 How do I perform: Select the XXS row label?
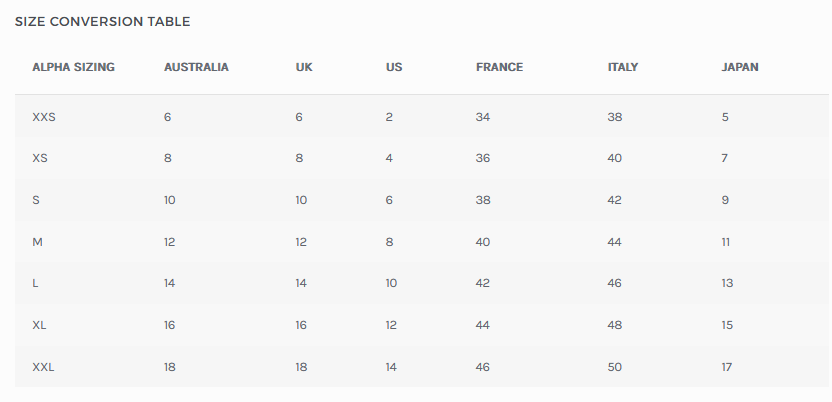44,117
